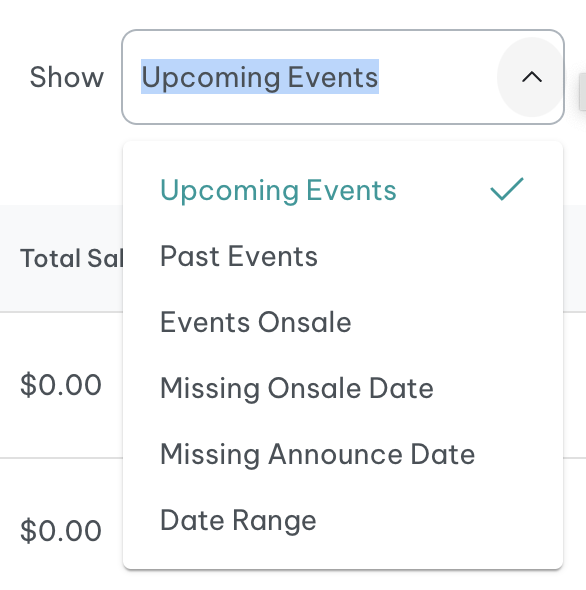586x590 pixels.
Task: Click the highlighted Upcoming Events text in field
Action: [260, 77]
